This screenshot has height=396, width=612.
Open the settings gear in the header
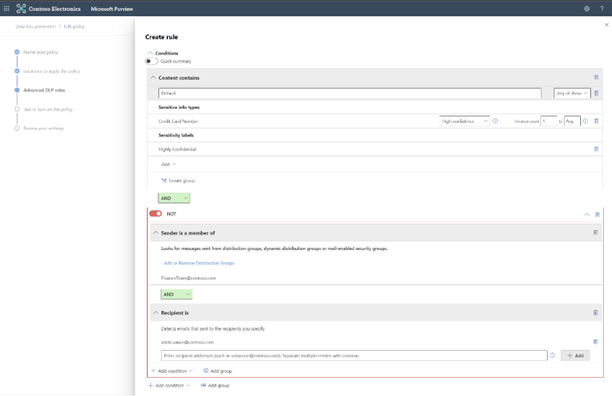[x=587, y=9]
